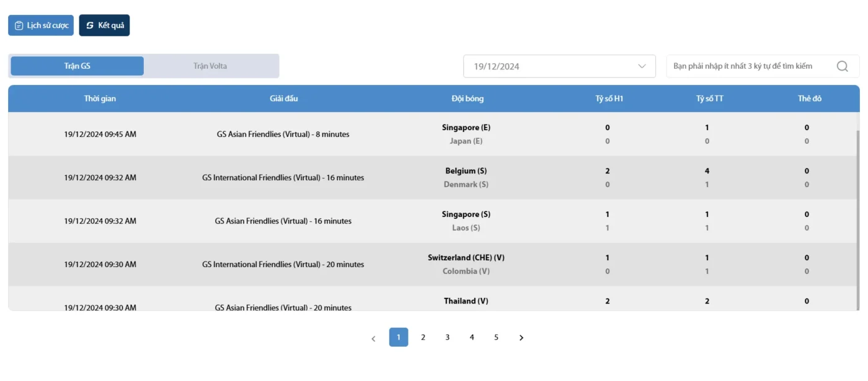Select GS International Friendlies (Virtual) - 16 minutes
This screenshot has width=868, height=381.
click(283, 177)
